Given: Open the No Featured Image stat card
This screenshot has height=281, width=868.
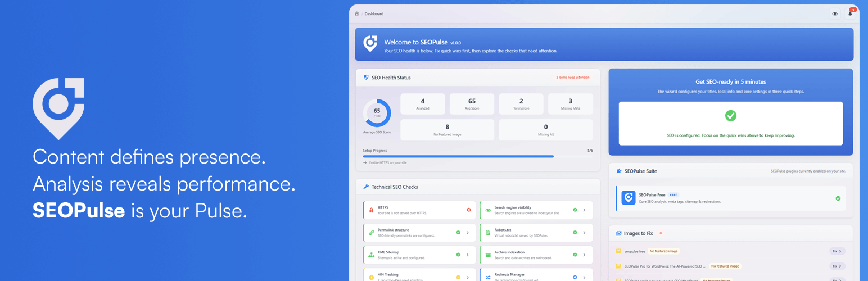Looking at the screenshot, I should 447,130.
